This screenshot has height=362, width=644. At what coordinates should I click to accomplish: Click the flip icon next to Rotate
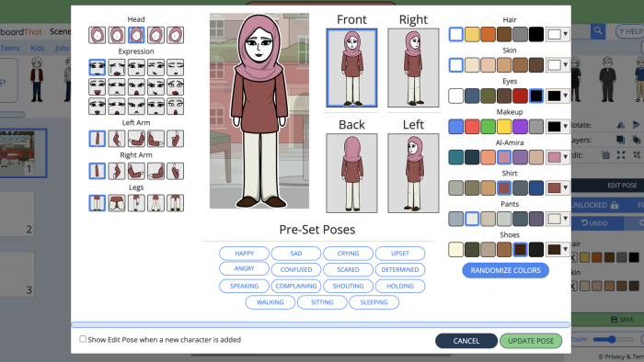tap(621, 125)
